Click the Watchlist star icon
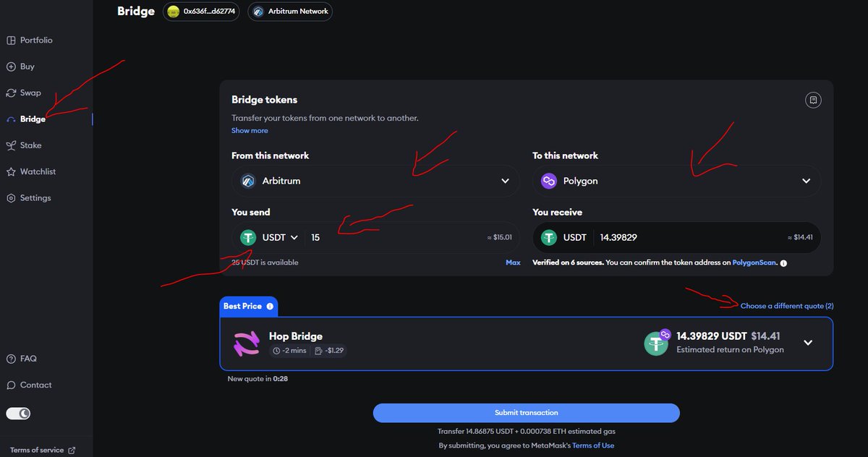Image resolution: width=868 pixels, height=457 pixels. [11, 171]
